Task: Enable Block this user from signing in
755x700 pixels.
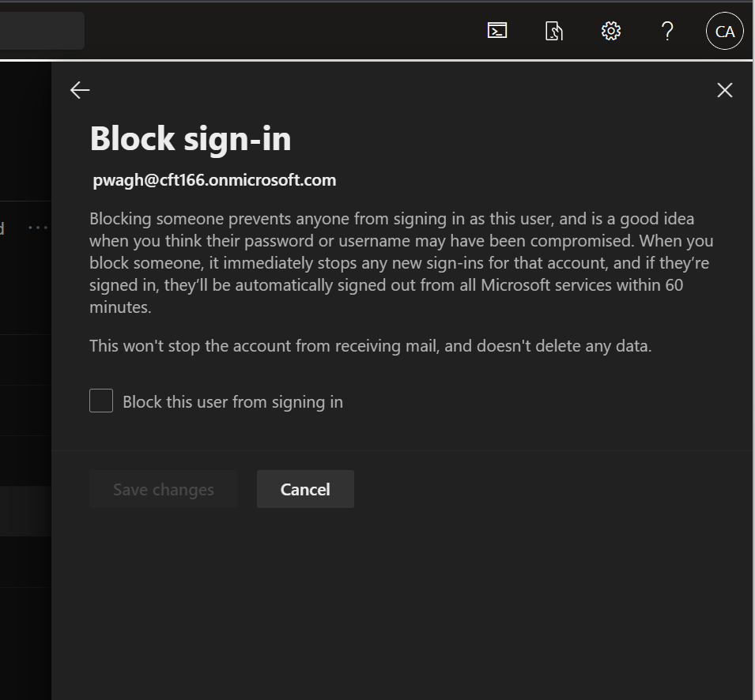Action: 100,401
